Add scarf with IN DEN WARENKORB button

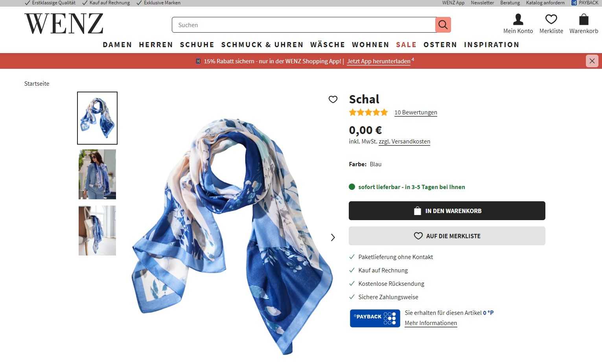pos(447,211)
